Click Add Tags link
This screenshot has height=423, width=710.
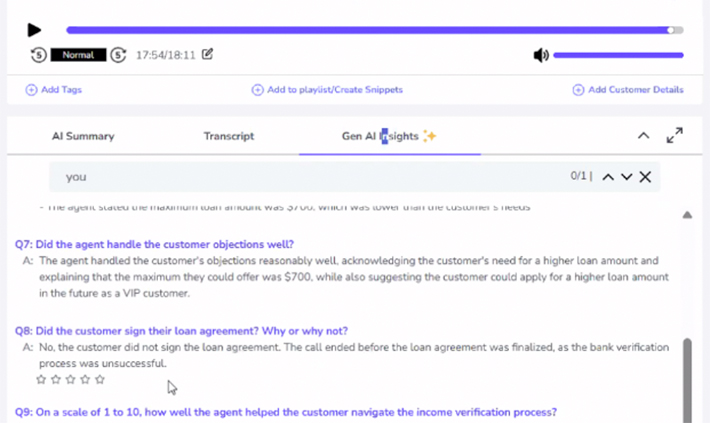(x=54, y=90)
